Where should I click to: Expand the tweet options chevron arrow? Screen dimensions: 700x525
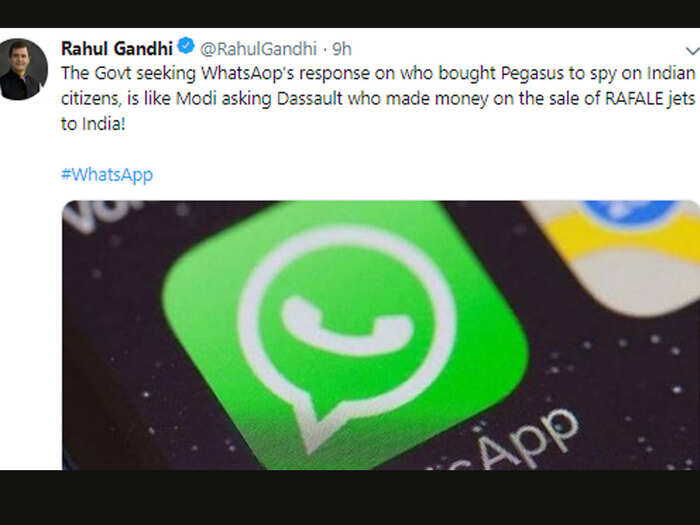click(x=693, y=50)
